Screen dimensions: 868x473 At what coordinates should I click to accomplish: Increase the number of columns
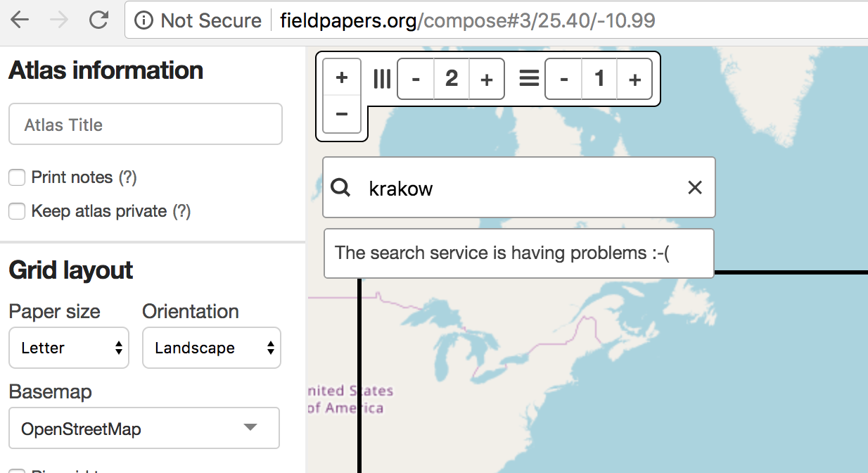pos(487,80)
